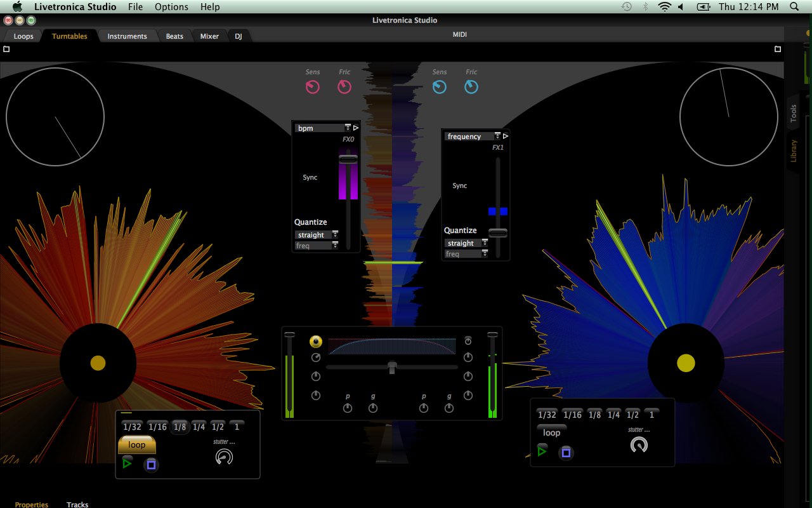The width and height of the screenshot is (812, 508).
Task: Select 1/2 loop length on right deck
Action: (x=632, y=415)
